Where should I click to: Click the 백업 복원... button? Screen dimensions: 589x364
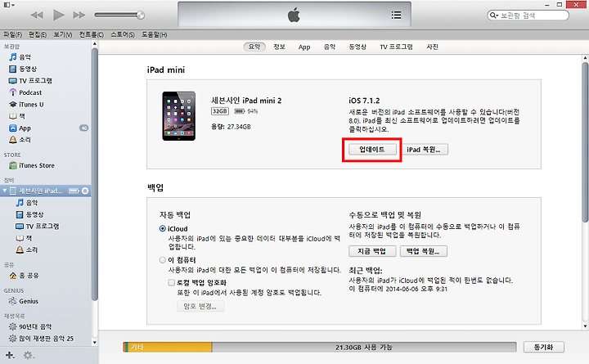[424, 251]
